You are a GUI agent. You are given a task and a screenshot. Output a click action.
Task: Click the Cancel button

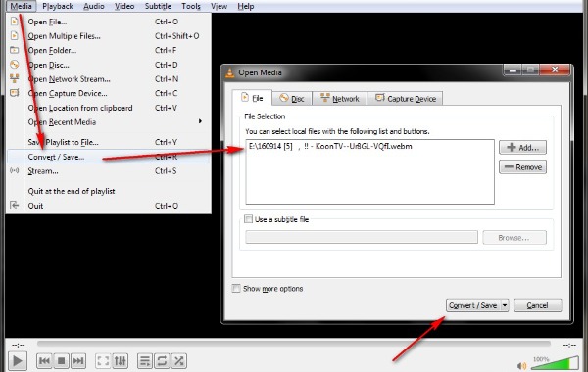coord(538,305)
